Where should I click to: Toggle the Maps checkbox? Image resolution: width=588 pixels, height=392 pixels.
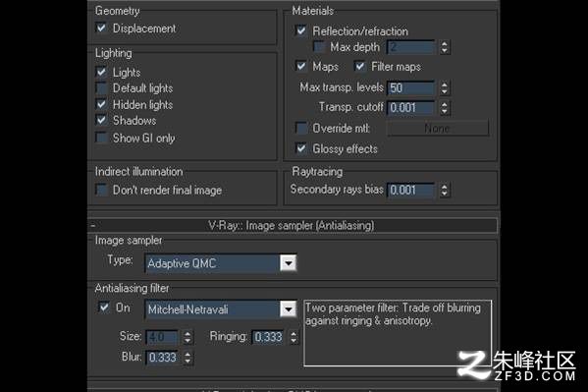click(301, 67)
